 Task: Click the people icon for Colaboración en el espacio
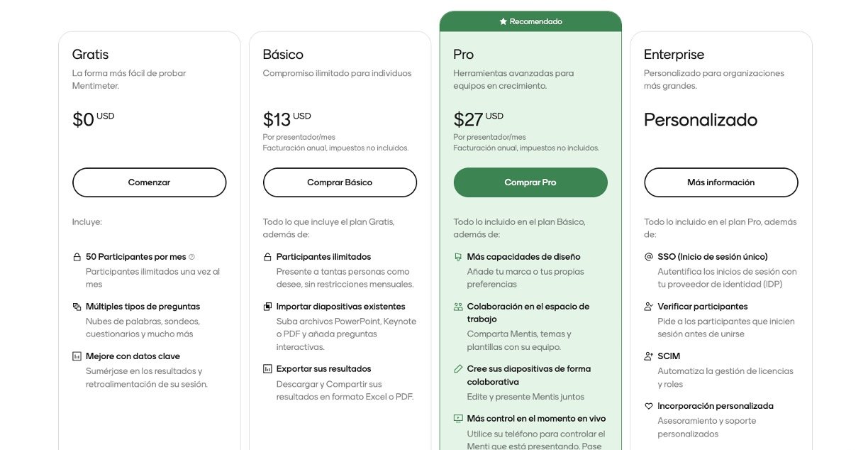pos(458,307)
